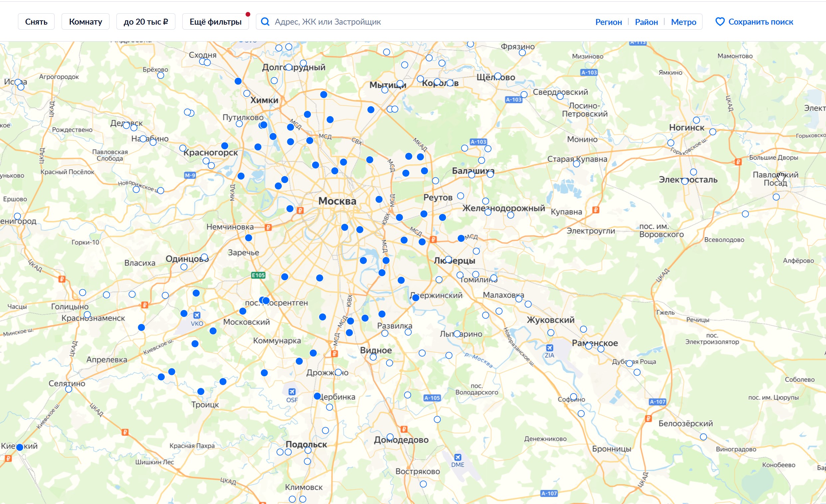
Task: Click the blue marker right of Москва label
Action: click(x=379, y=199)
